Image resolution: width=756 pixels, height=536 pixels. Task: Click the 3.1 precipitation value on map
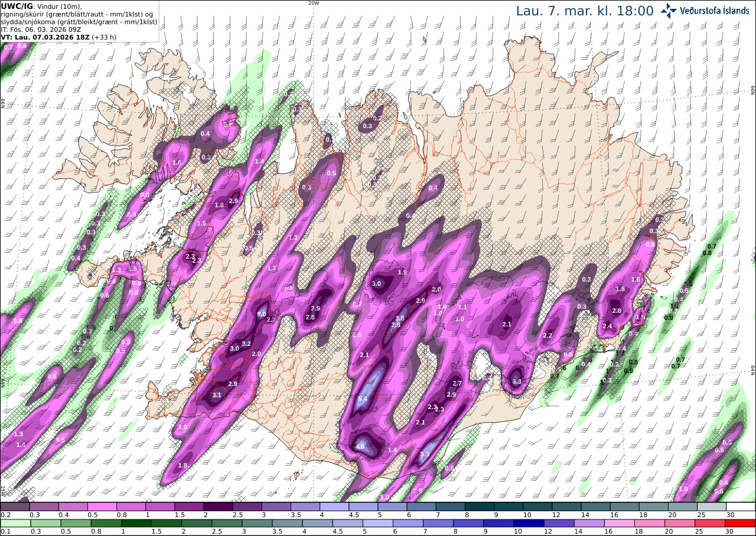coord(217,396)
